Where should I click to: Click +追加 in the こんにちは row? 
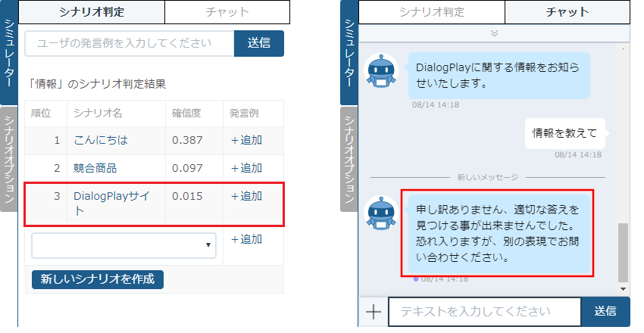click(246, 140)
